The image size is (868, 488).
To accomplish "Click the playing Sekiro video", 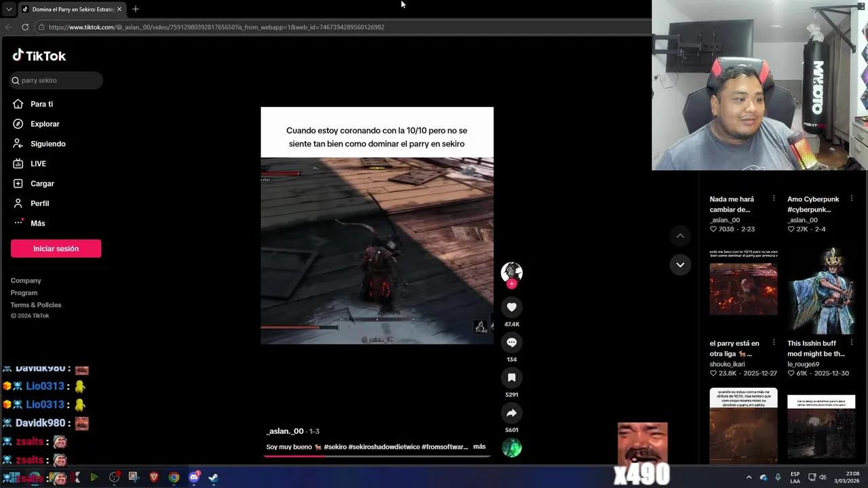I will [x=377, y=226].
